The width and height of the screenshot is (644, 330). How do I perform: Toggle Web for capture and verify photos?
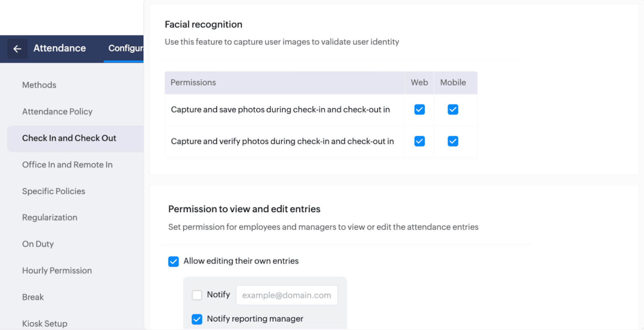pyautogui.click(x=419, y=141)
